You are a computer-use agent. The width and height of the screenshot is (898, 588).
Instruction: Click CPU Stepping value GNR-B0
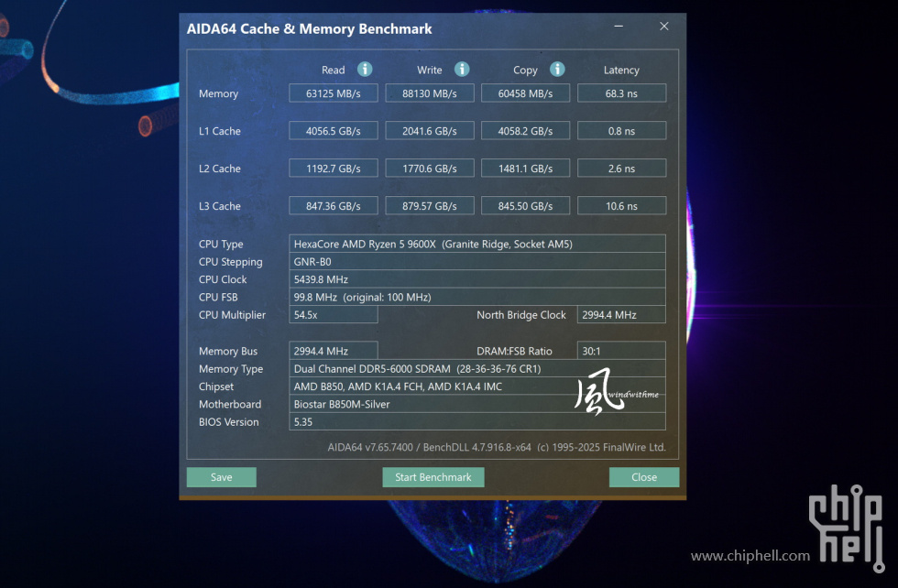[477, 262]
